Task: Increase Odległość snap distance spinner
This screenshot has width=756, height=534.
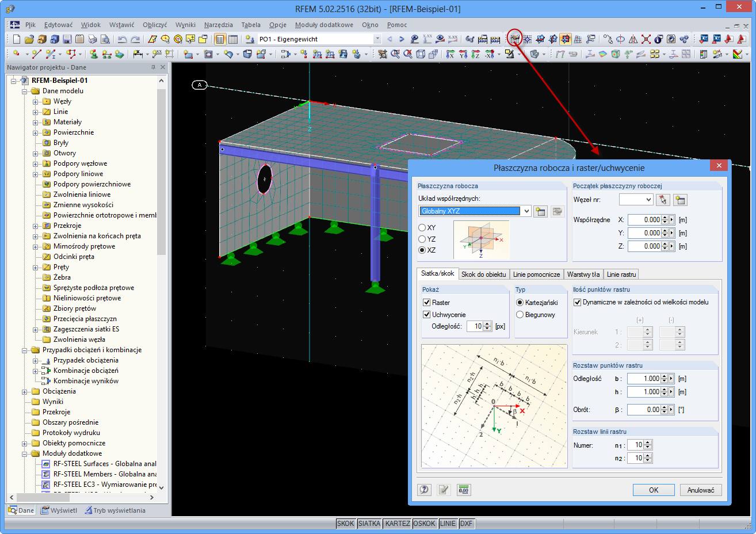Action: click(487, 324)
